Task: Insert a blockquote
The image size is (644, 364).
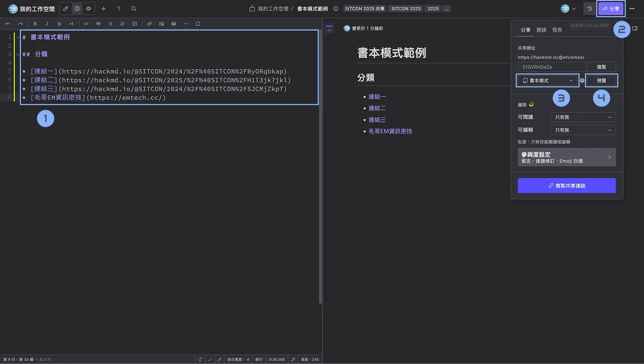Action: (98, 24)
